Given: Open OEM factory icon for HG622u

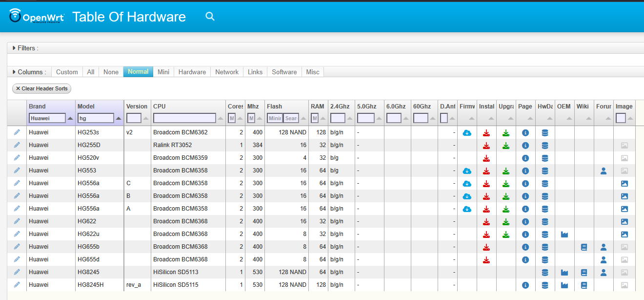Looking at the screenshot, I should tap(564, 234).
